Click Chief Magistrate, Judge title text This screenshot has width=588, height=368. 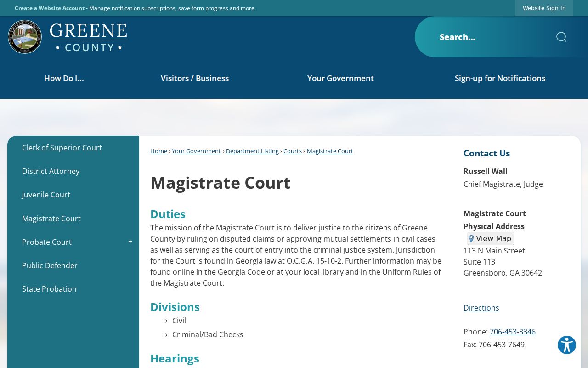[503, 184]
